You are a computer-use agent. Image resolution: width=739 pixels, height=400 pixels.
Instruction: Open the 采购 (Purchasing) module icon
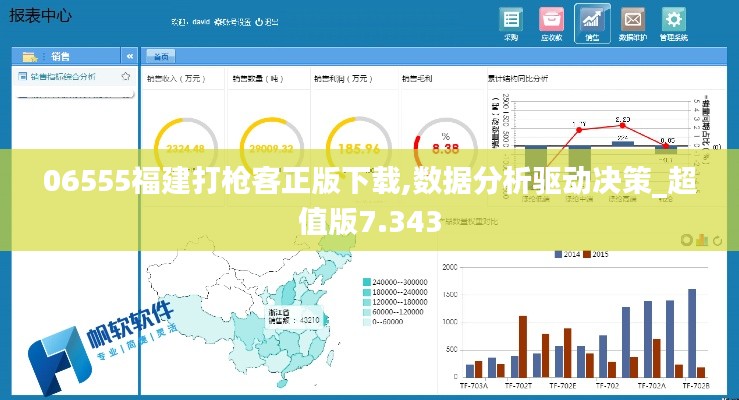pyautogui.click(x=511, y=24)
